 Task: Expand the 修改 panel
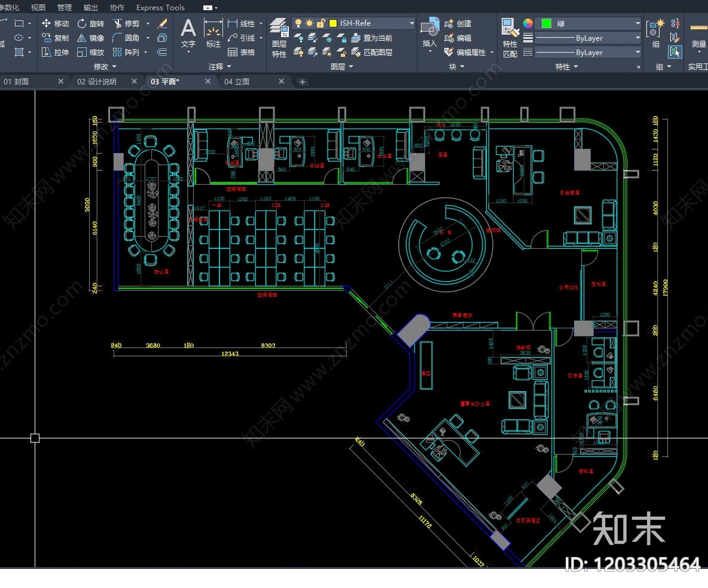pyautogui.click(x=105, y=66)
